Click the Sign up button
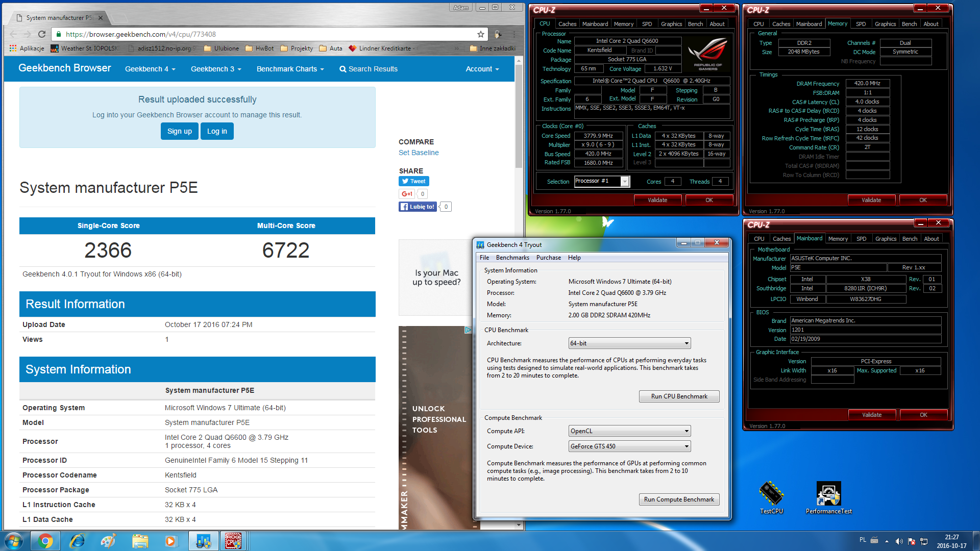Image resolution: width=980 pixels, height=551 pixels. (180, 131)
